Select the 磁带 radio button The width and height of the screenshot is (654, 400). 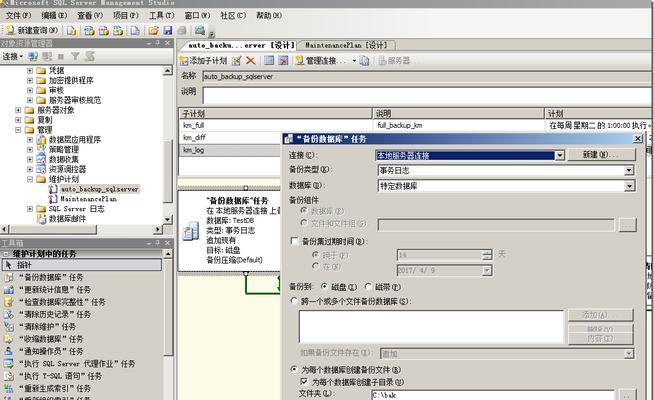tap(368, 287)
